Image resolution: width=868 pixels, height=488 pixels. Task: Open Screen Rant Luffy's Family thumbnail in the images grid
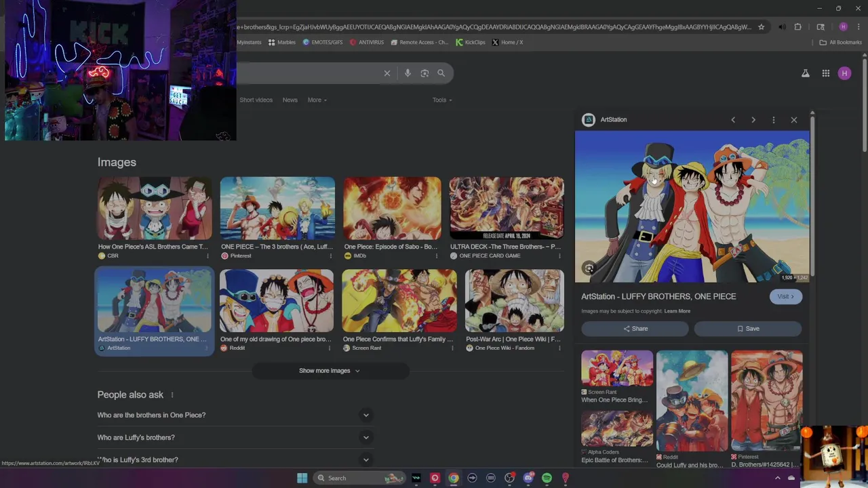click(399, 301)
